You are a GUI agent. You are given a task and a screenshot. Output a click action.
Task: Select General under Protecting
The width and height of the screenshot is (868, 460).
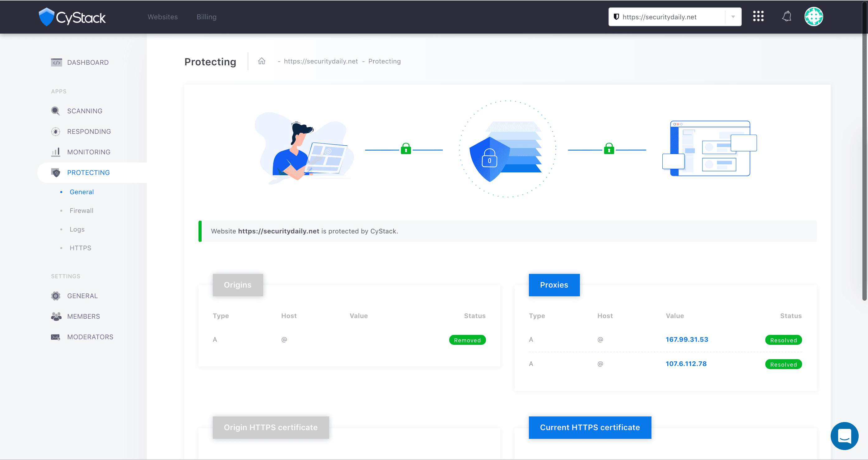[82, 192]
